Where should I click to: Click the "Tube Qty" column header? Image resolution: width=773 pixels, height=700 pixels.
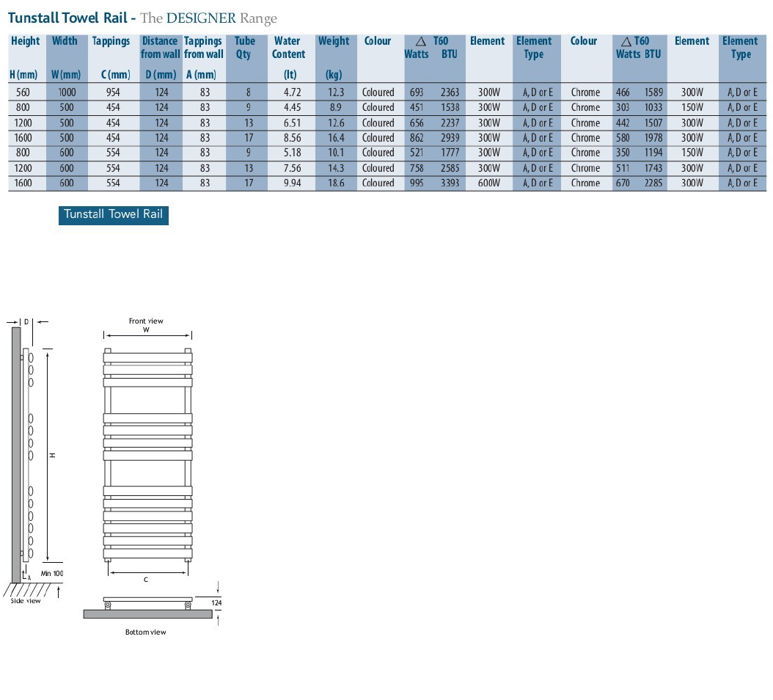click(x=244, y=48)
